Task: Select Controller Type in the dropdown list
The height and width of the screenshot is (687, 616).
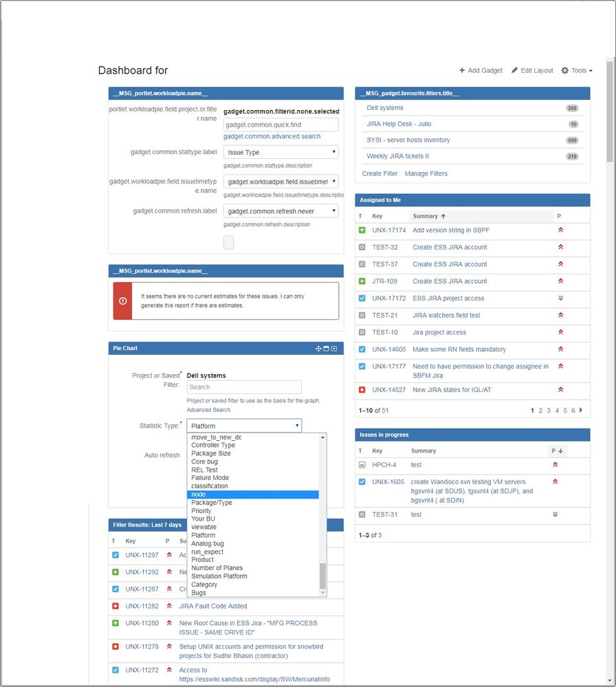Action: point(253,445)
